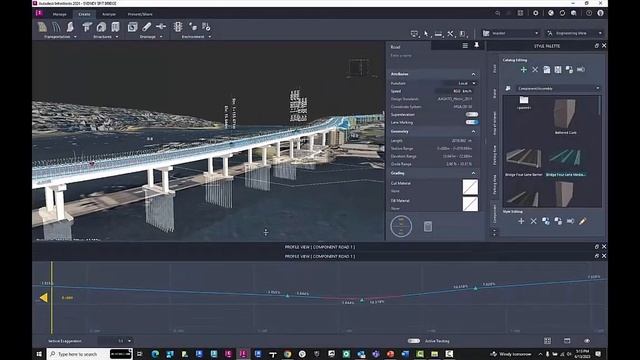This screenshot has width=640, height=360.
Task: Expand the Transportation group dropdown arrow
Action: click(x=75, y=37)
